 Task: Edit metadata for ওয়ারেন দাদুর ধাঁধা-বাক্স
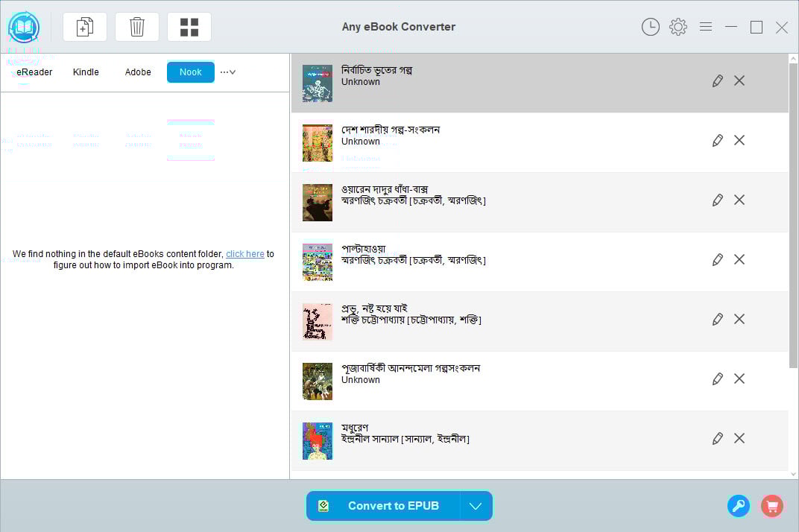coord(718,200)
